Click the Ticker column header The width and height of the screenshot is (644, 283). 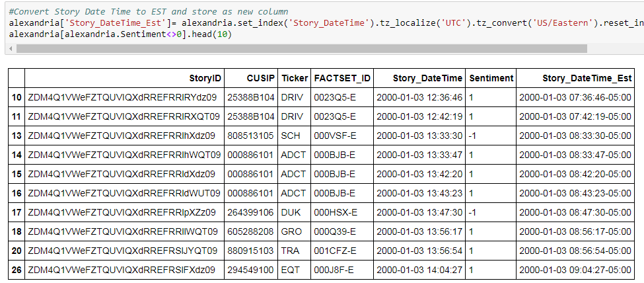tap(294, 78)
